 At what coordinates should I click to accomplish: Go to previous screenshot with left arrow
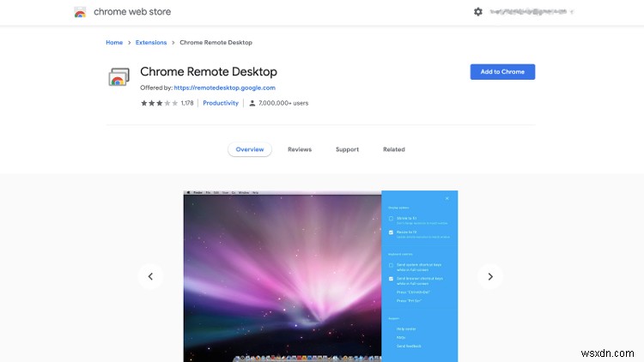150,276
